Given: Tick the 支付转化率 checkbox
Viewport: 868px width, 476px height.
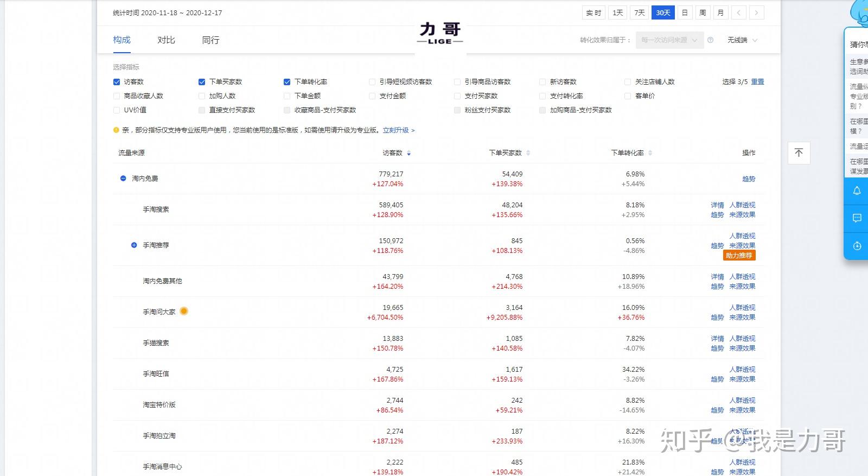Looking at the screenshot, I should pos(542,96).
